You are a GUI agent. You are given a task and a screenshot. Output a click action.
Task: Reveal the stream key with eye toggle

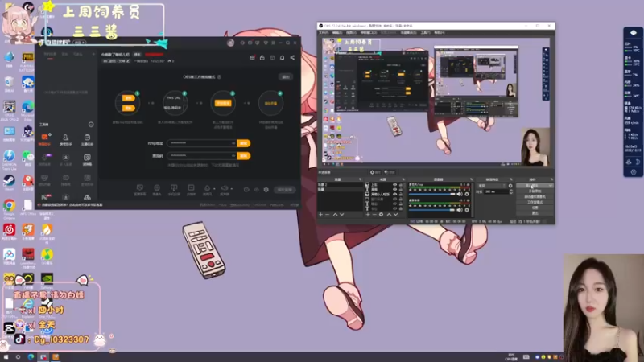[233, 156]
